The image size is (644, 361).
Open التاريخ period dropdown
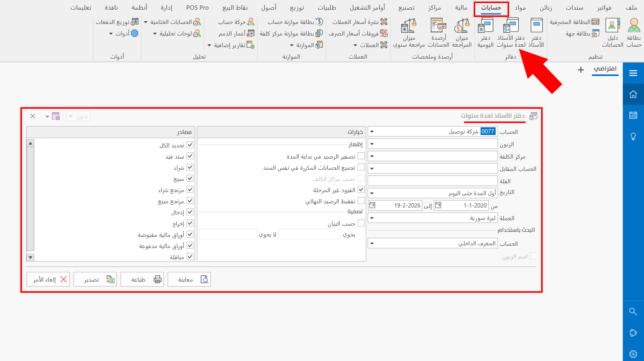tap(372, 193)
